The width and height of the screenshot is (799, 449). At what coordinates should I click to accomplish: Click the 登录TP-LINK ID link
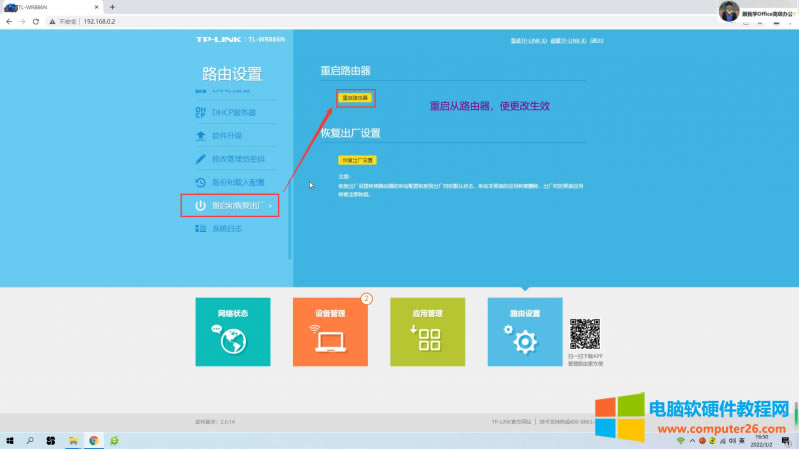(x=528, y=41)
